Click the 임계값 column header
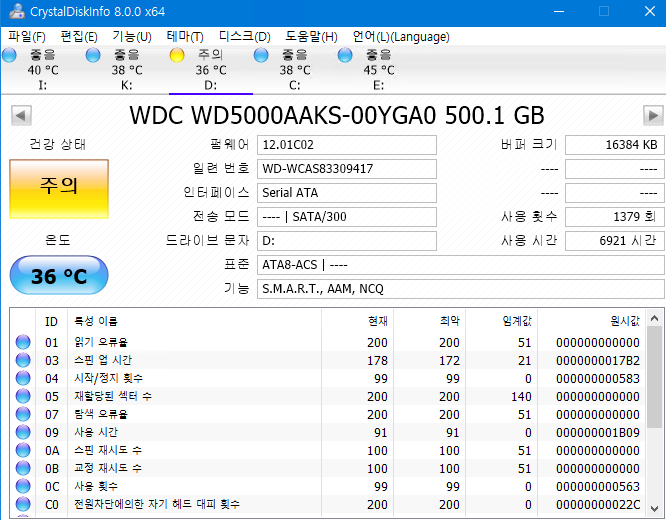The height and width of the screenshot is (520, 666). (517, 321)
